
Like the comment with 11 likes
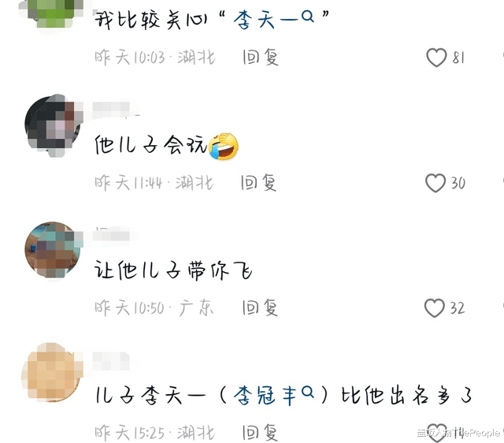(x=437, y=433)
